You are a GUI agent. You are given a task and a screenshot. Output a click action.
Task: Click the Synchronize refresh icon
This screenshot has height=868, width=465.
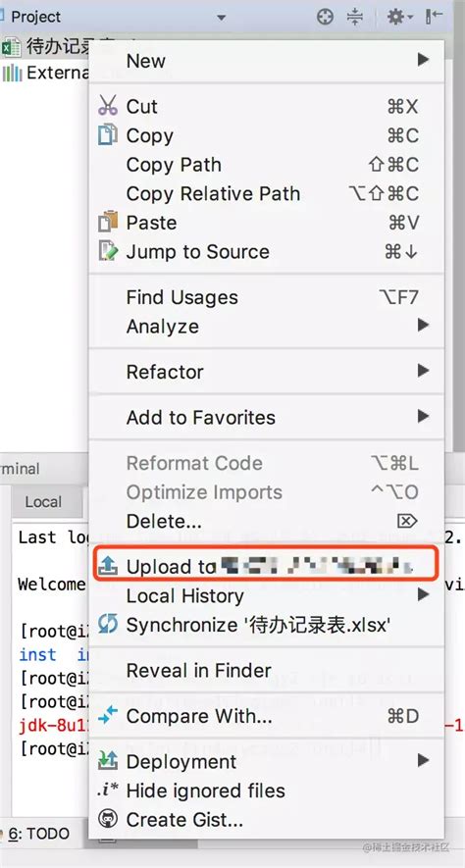tap(107, 625)
